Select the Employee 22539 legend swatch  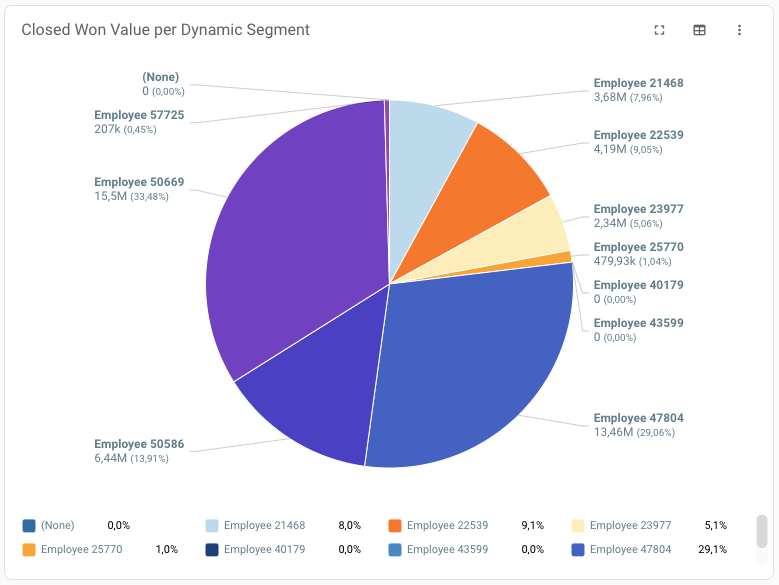click(395, 525)
